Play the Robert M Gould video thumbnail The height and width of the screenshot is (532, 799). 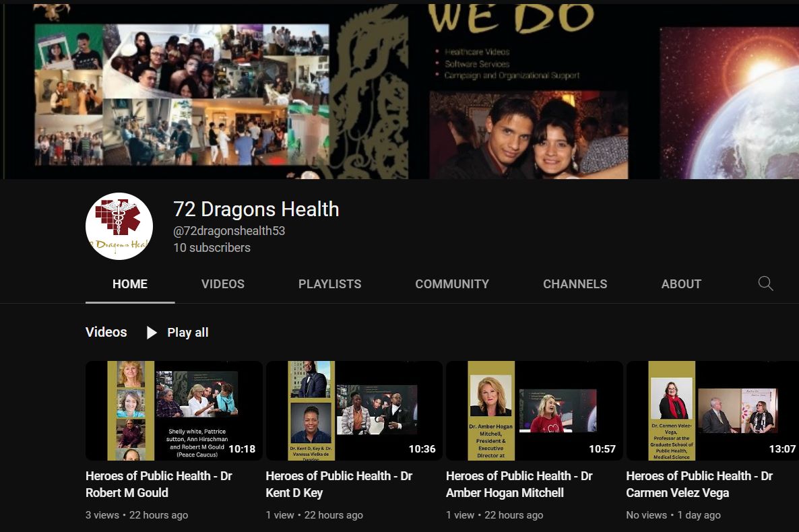click(x=174, y=411)
